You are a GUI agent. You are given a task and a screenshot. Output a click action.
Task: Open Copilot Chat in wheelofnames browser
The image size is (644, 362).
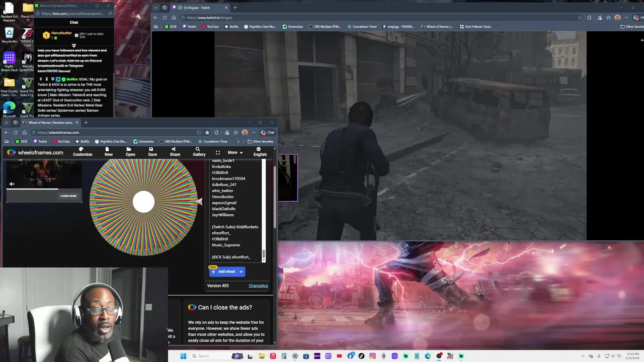(x=267, y=132)
